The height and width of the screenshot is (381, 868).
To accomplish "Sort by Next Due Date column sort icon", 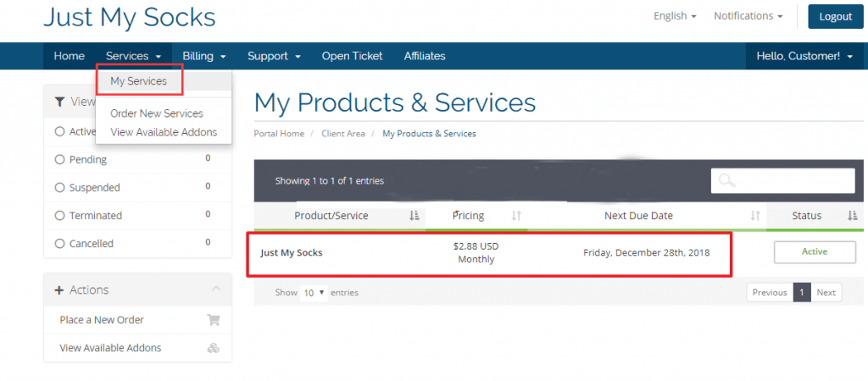I will click(x=755, y=216).
